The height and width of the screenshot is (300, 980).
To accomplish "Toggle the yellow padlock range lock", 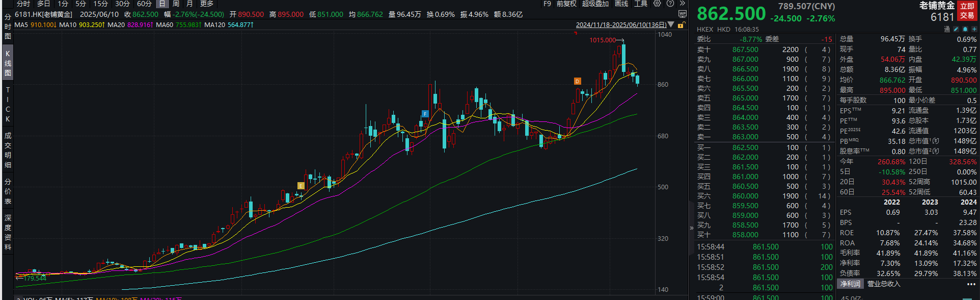I will 681,25.
